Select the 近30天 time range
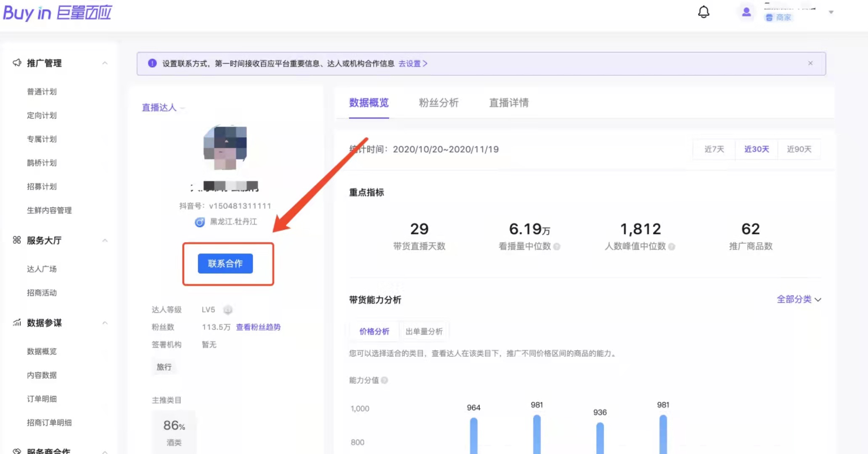The width and height of the screenshot is (868, 454). pos(757,149)
